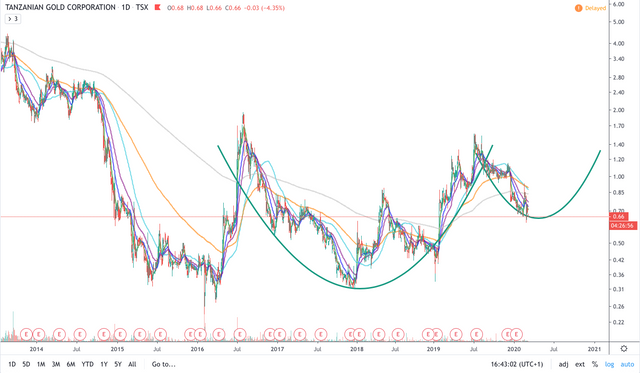This screenshot has height=373, width=640.
Task: Open chart settings gear icon
Action: 624,349
